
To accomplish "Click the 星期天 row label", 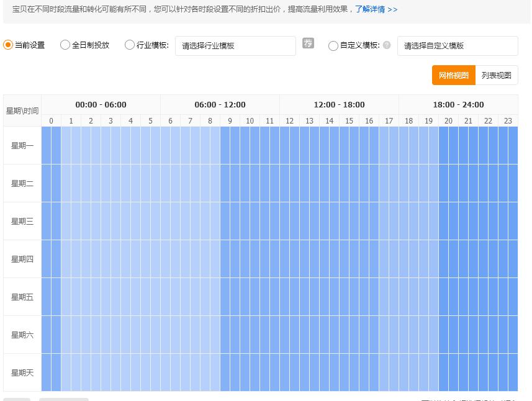I will tap(22, 372).
